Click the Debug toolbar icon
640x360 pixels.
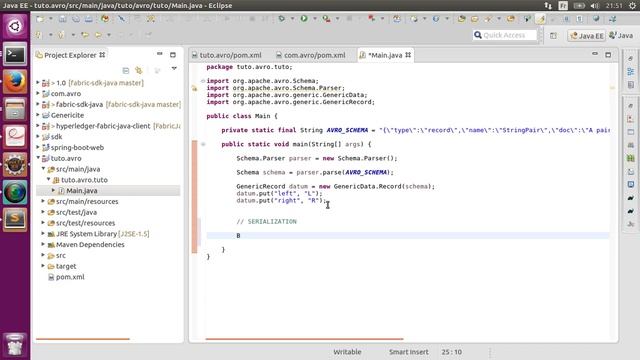tap(282, 19)
